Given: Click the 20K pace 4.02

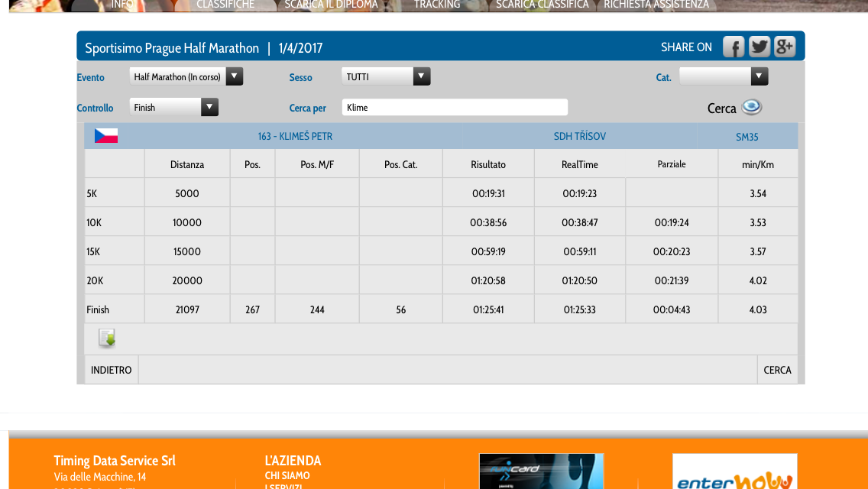Looking at the screenshot, I should click(758, 280).
